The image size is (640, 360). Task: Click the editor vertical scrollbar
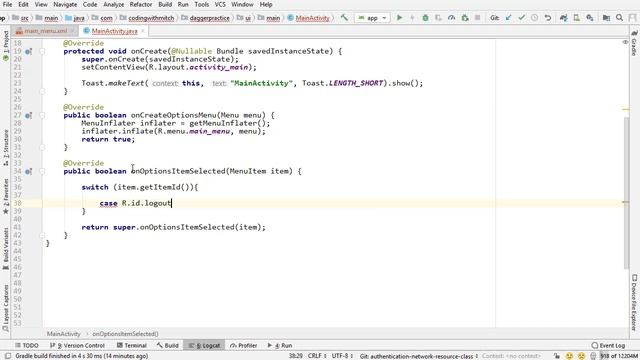[626, 192]
